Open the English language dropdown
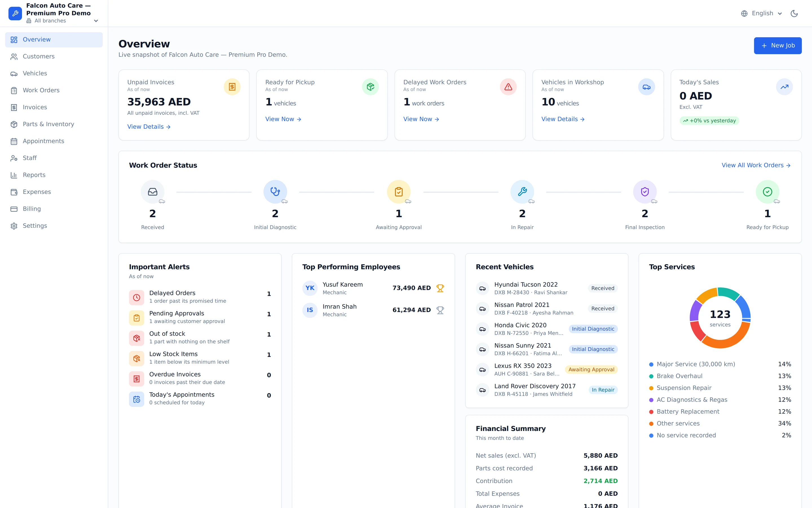The image size is (812, 508). [x=762, y=14]
